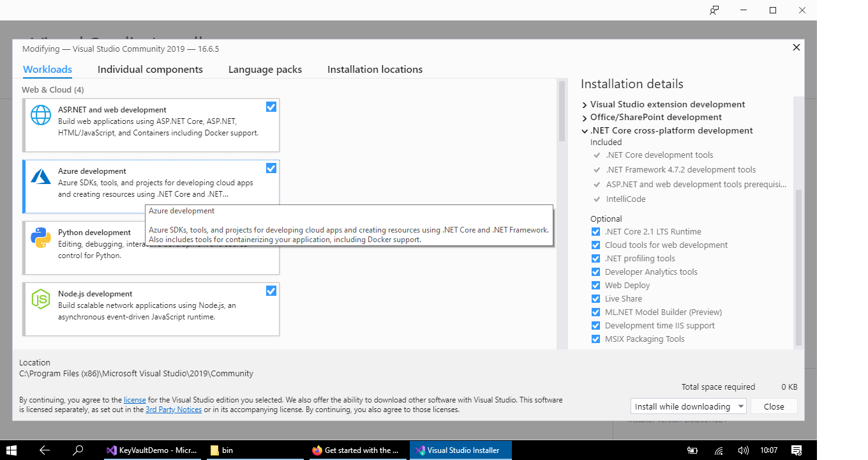The height and width of the screenshot is (460, 868).
Task: Toggle Live Share checkbox
Action: tap(595, 298)
